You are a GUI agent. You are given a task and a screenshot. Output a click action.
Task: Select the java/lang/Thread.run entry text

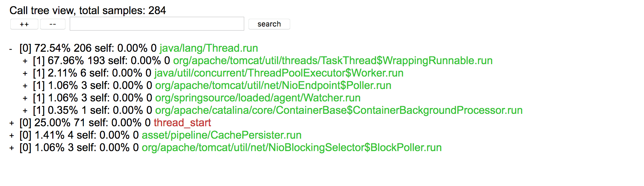coord(209,48)
